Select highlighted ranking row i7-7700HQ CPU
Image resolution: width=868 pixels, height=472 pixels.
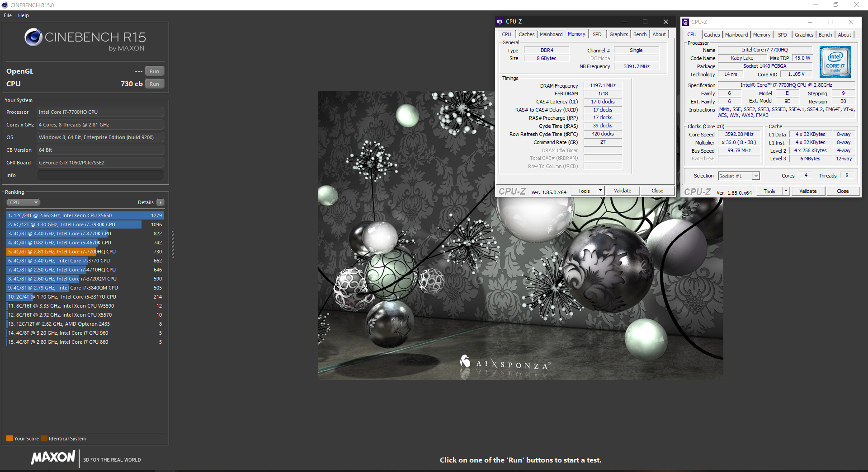pyautogui.click(x=85, y=252)
